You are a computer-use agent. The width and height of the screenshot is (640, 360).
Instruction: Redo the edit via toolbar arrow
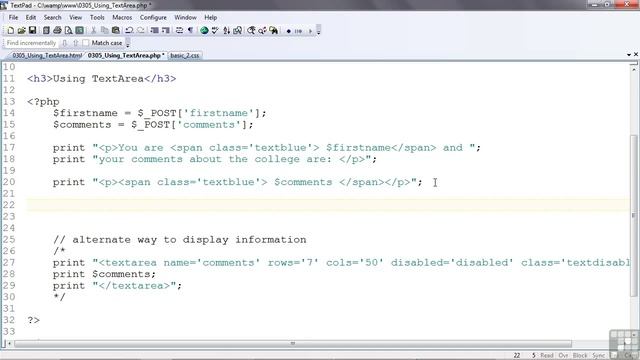tap(141, 31)
